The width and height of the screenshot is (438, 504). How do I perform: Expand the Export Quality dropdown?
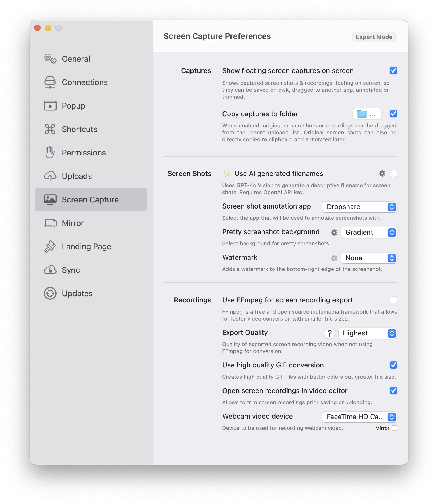click(x=367, y=333)
